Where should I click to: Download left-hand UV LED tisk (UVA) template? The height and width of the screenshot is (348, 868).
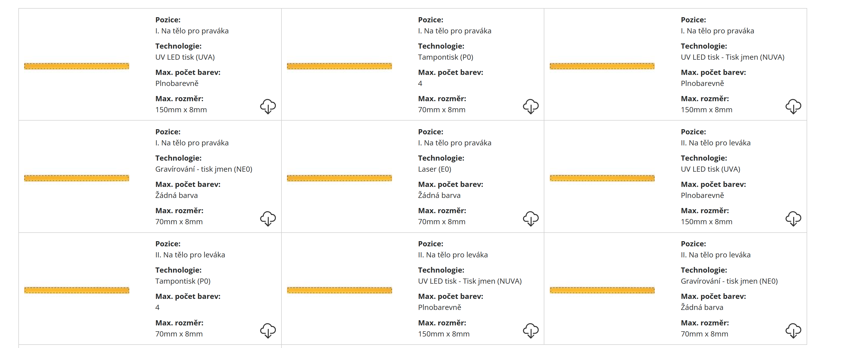pos(793,219)
